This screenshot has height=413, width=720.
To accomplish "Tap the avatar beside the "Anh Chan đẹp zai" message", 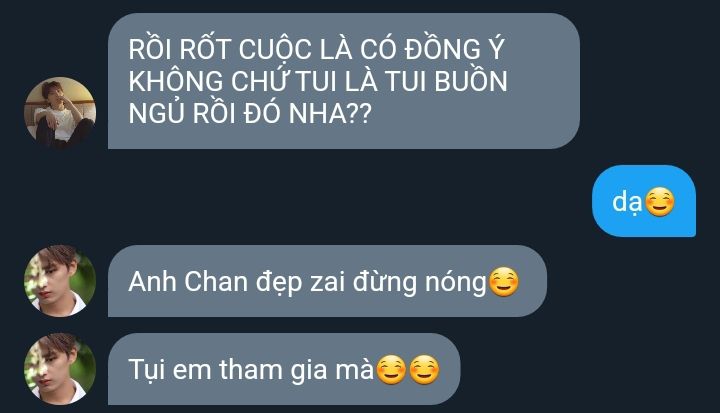I will [60, 281].
